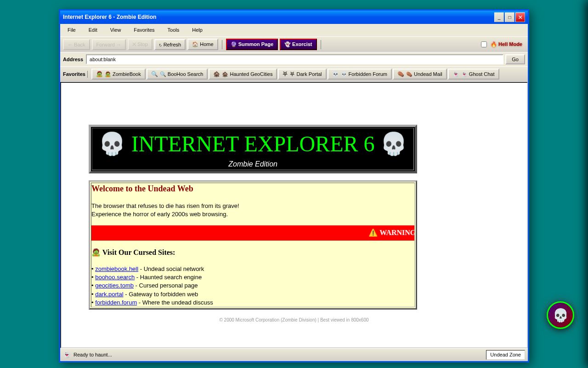588x368 pixels.
Task: Open the View menu
Action: (115, 30)
